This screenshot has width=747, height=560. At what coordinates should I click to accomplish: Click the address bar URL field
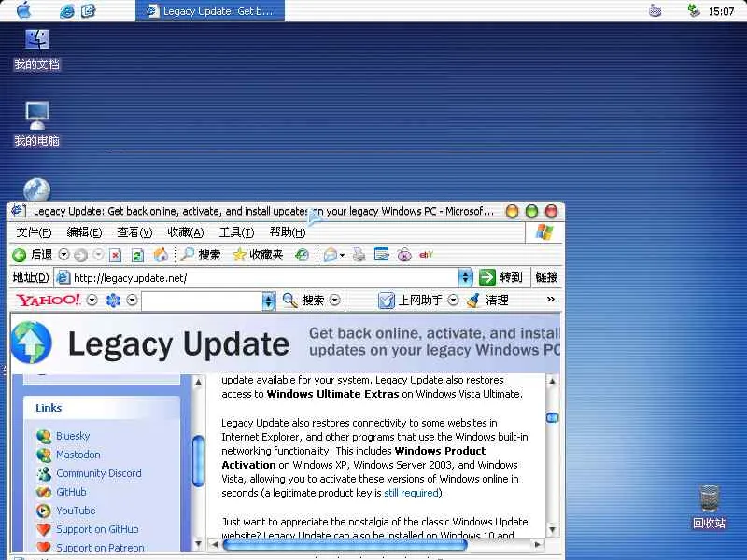tap(265, 277)
